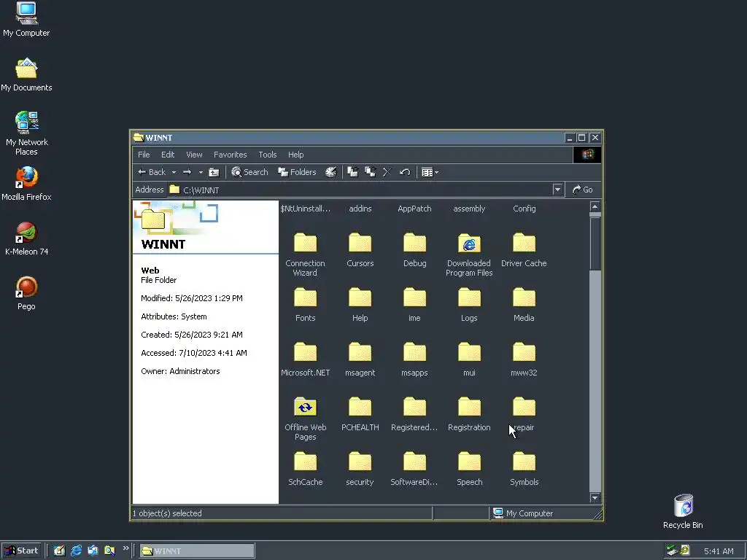The width and height of the screenshot is (747, 560).
Task: Expand the quick launch overflow chevron
Action: 125,548
